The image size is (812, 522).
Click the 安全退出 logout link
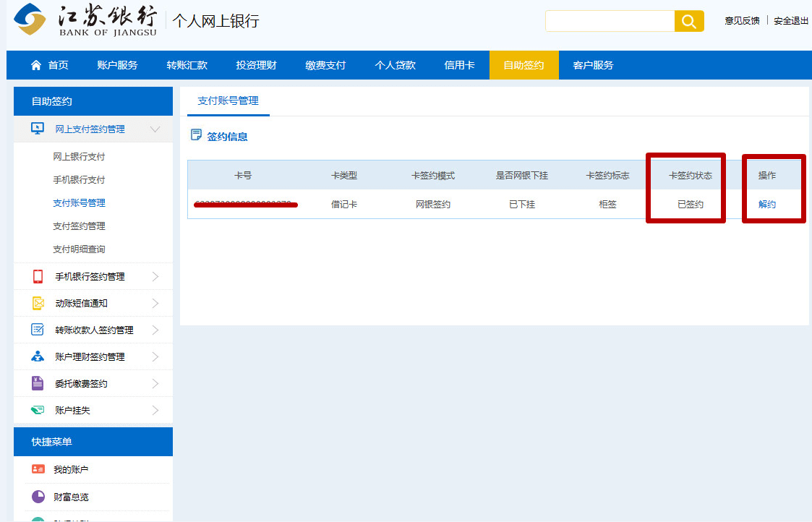click(x=791, y=21)
